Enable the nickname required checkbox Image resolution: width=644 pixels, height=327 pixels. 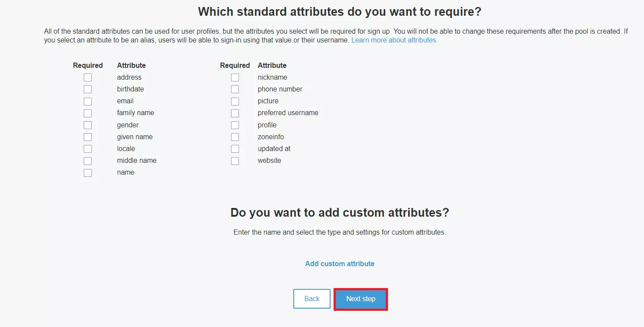point(235,77)
